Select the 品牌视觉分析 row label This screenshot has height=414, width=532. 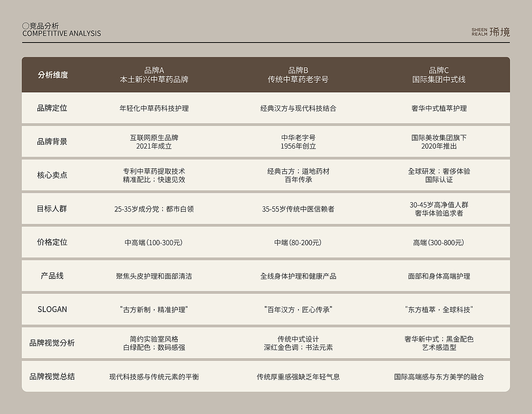coord(52,343)
